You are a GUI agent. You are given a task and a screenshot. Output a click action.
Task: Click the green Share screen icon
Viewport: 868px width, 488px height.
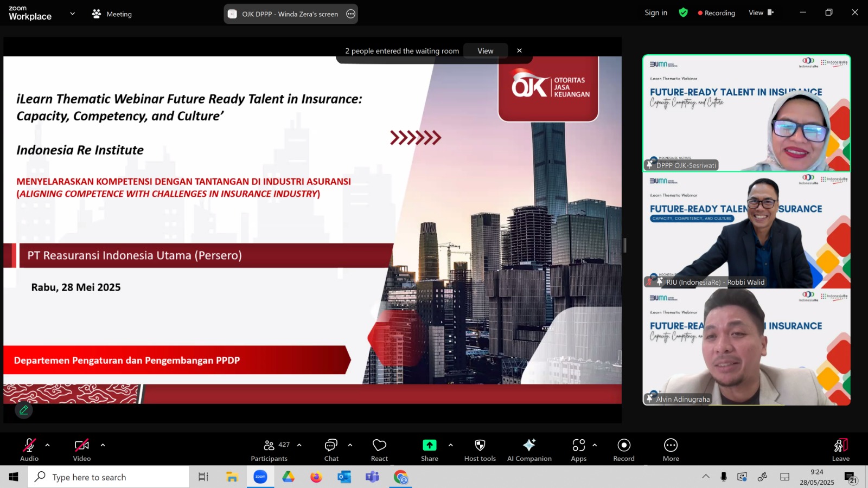pyautogui.click(x=429, y=445)
